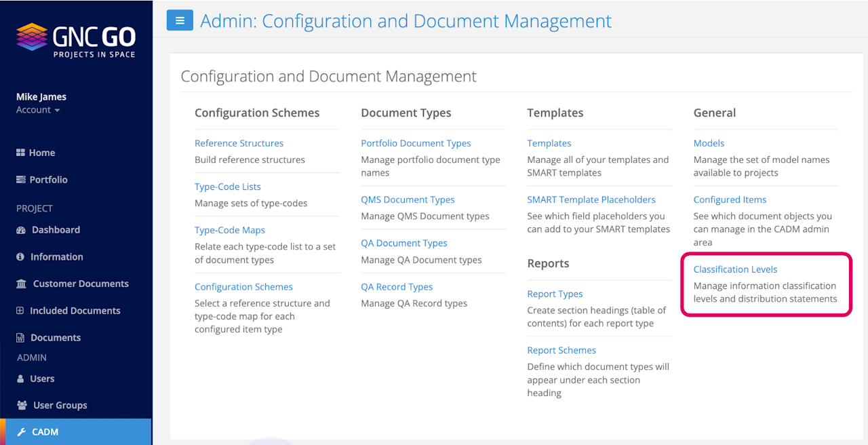Open the Classification Levels link

(735, 269)
